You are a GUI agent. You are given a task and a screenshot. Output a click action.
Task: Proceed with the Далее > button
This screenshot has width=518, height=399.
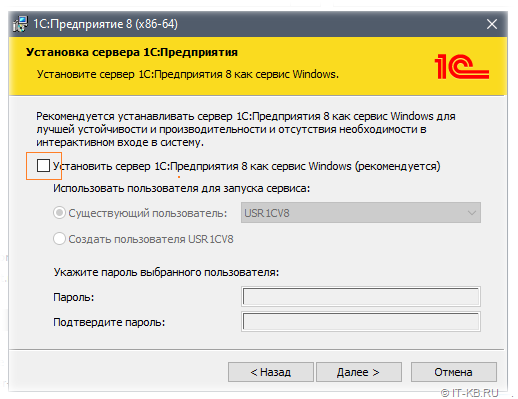pos(359,372)
